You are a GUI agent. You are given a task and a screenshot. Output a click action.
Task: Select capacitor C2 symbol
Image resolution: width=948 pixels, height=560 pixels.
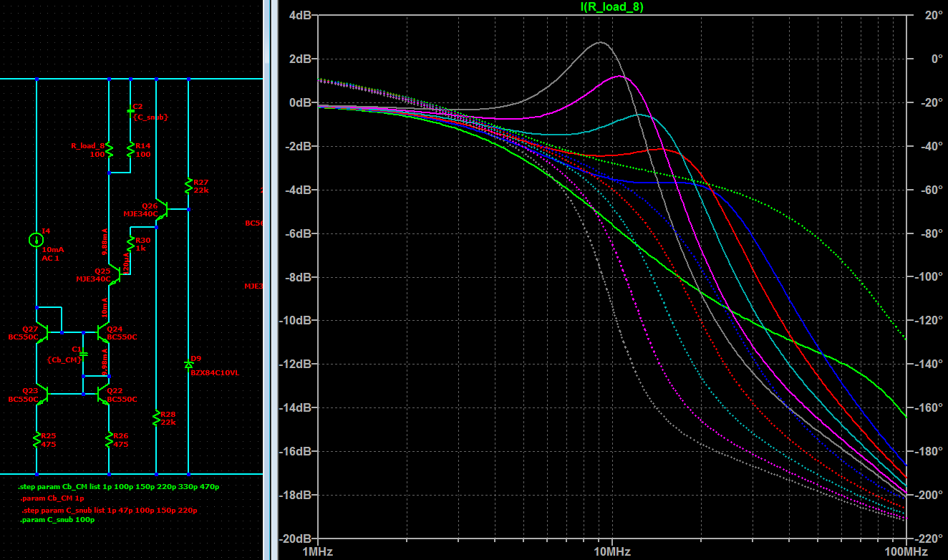[130, 111]
